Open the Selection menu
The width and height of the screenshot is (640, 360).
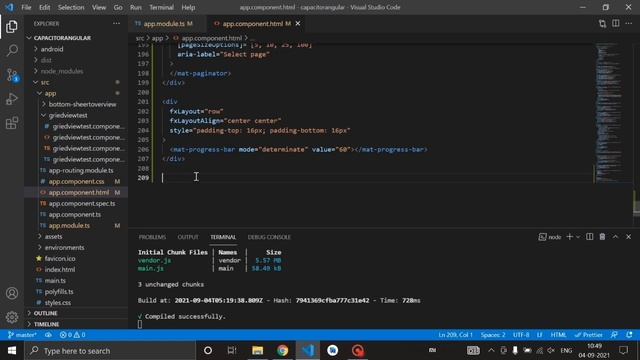[71, 7]
